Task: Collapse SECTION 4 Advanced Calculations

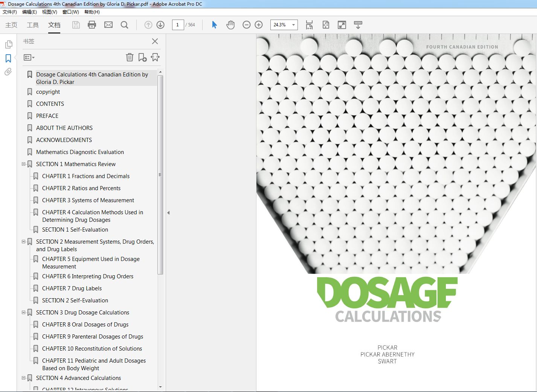Action: click(x=24, y=378)
